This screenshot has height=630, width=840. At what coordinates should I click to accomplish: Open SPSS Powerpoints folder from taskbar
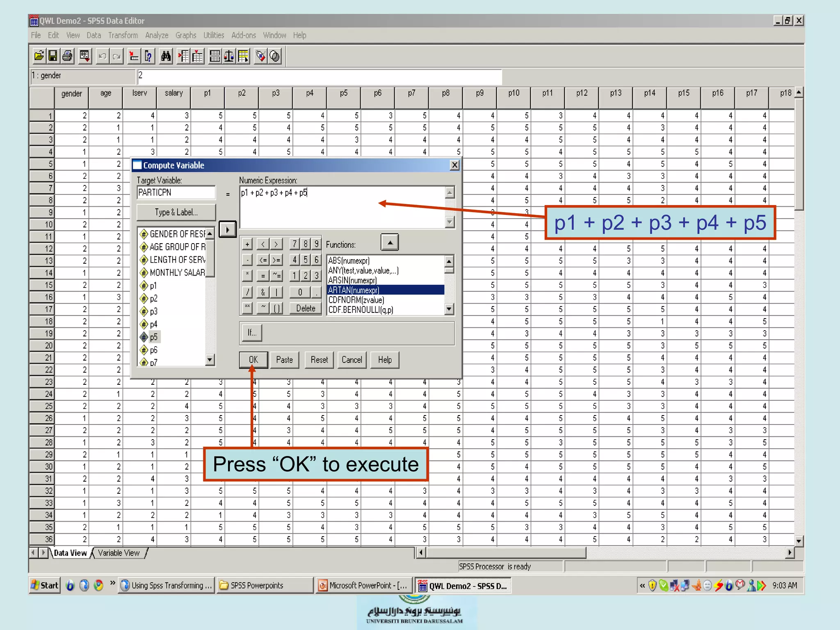(265, 585)
